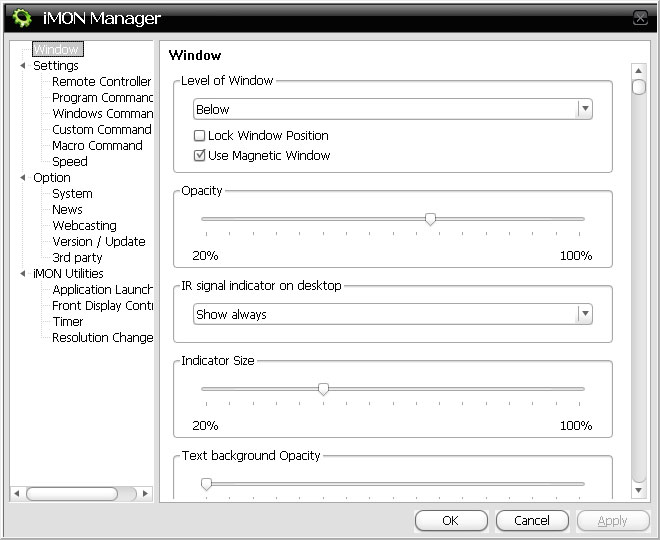Viewport: 660px width, 540px height.
Task: Click the vertical scrollbar thumb
Action: [x=639, y=87]
